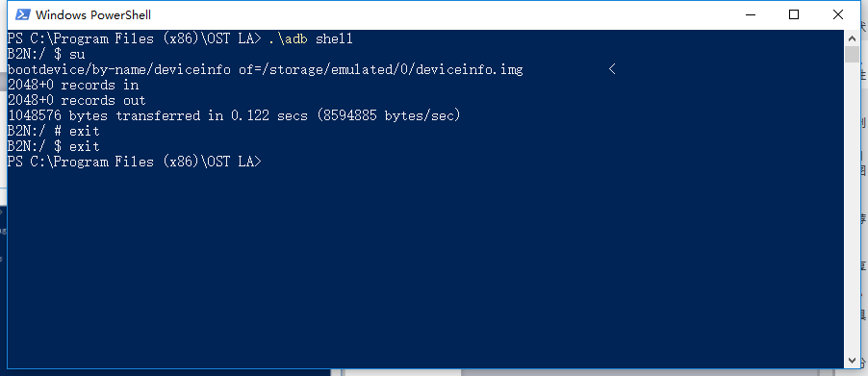Click the '2048+0 records in' line
Screen dimensions: 868x376
coord(73,86)
